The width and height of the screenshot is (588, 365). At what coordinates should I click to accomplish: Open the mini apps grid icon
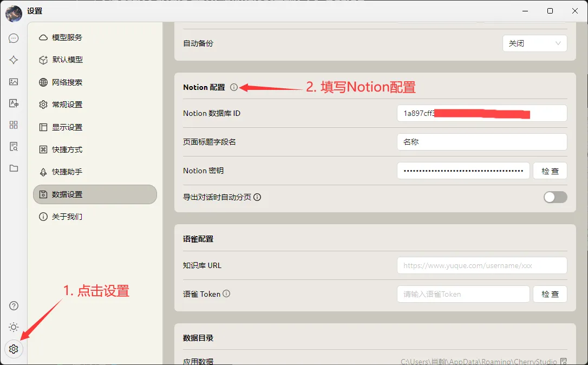tap(14, 125)
